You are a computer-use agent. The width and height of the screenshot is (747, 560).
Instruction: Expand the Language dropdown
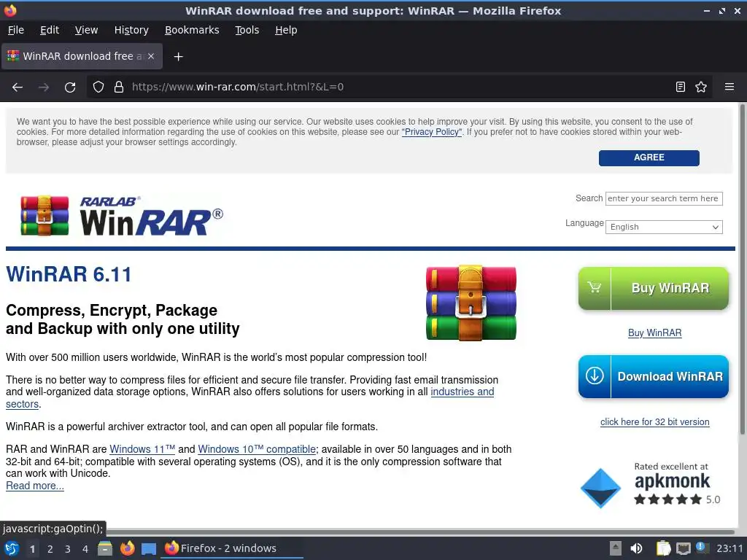point(664,227)
